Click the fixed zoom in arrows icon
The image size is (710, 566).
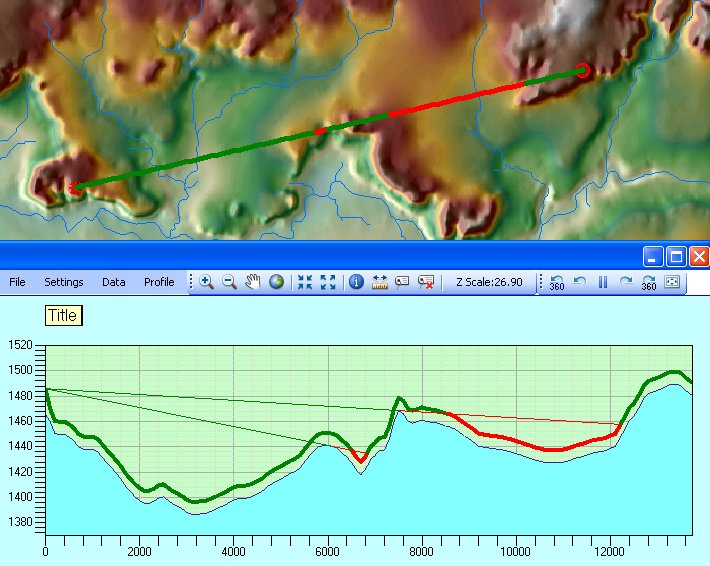tap(305, 282)
